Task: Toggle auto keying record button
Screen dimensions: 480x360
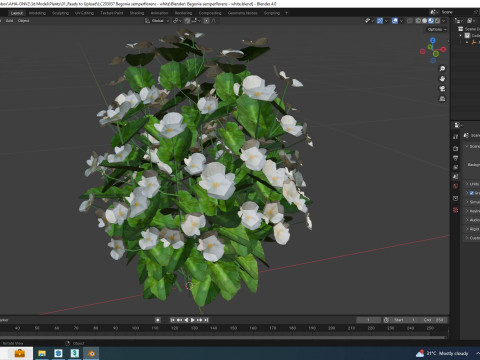Action: pyautogui.click(x=158, y=320)
